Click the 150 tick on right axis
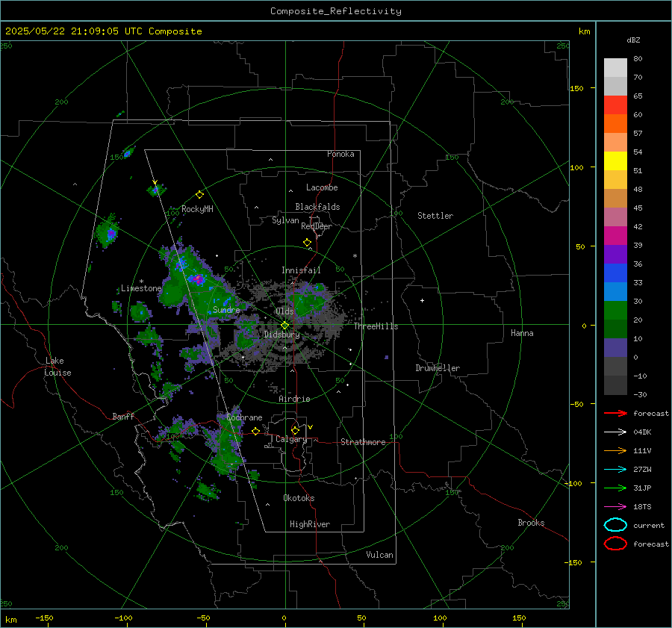 click(x=576, y=88)
